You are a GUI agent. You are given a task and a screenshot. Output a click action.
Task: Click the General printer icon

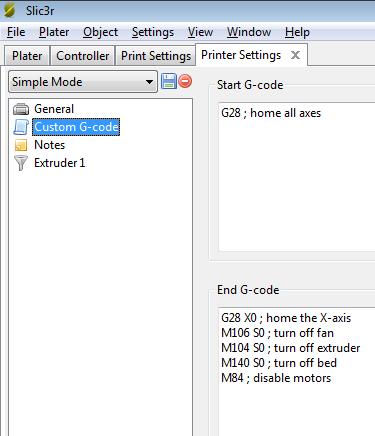[x=21, y=109]
